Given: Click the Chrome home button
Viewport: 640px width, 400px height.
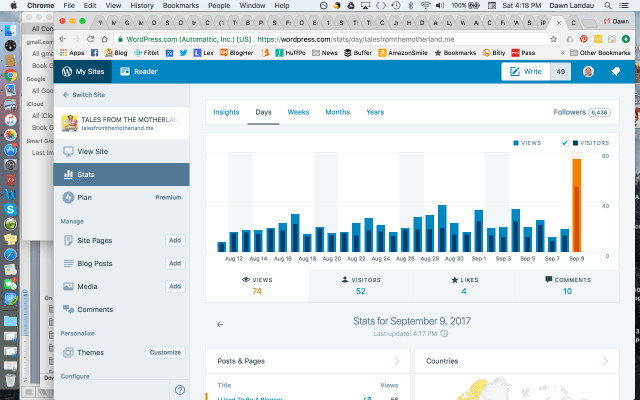Looking at the screenshot, I should point(104,39).
